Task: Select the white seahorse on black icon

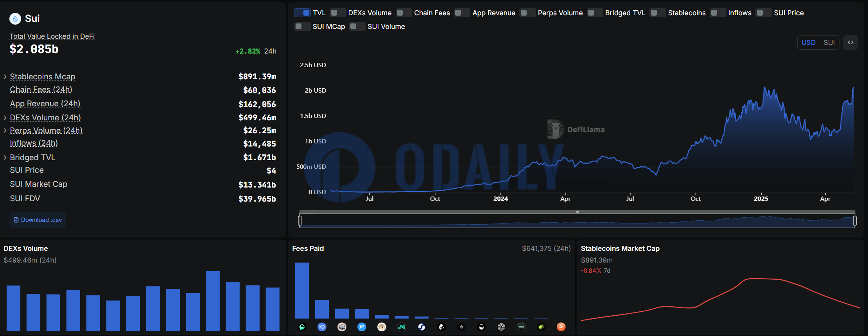Action: click(441, 327)
